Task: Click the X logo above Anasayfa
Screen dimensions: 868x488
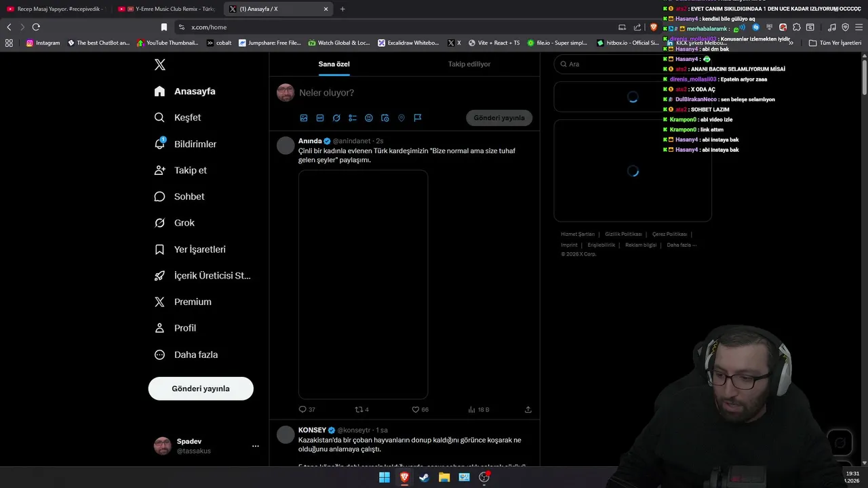Action: (160, 64)
